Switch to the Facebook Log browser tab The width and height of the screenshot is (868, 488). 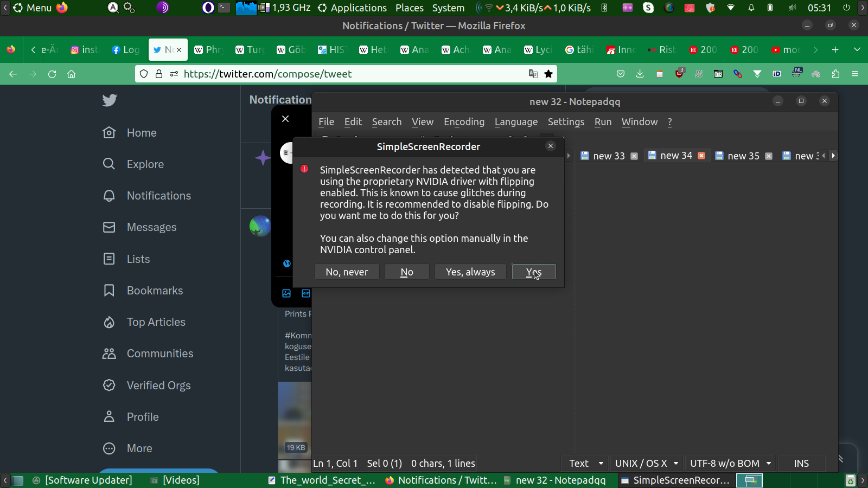(x=126, y=50)
